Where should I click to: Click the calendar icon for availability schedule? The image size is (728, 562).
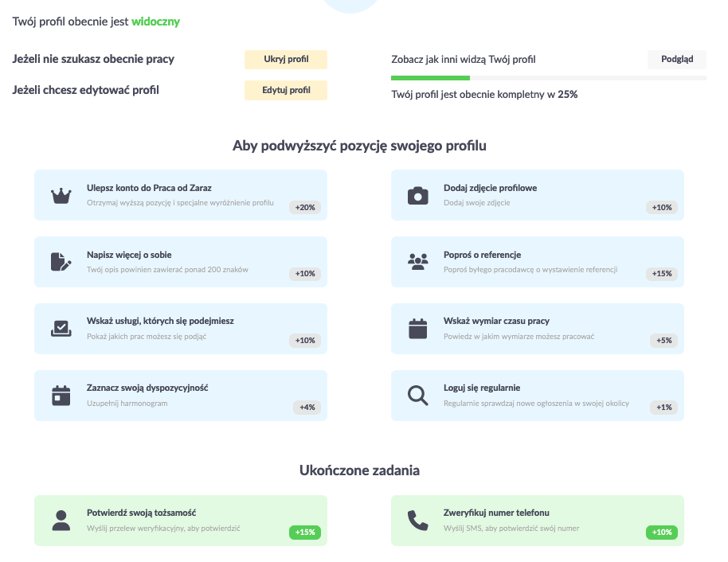(61, 396)
